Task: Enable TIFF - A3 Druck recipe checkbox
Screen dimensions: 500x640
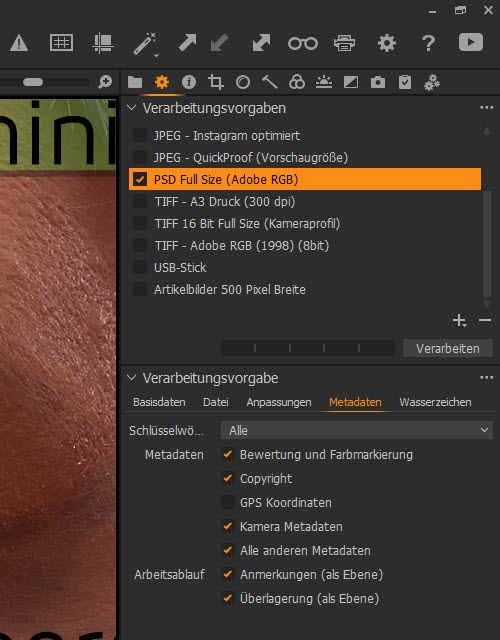Action: pyautogui.click(x=140, y=201)
